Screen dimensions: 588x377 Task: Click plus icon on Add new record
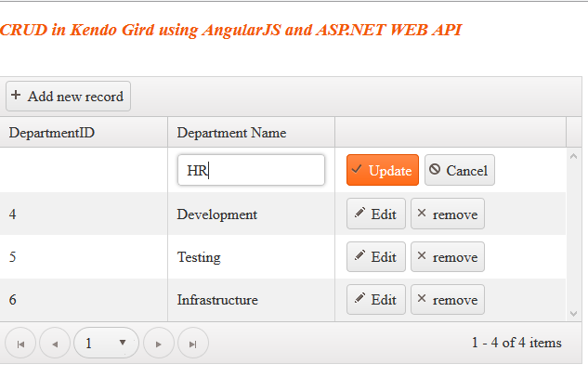coord(17,96)
